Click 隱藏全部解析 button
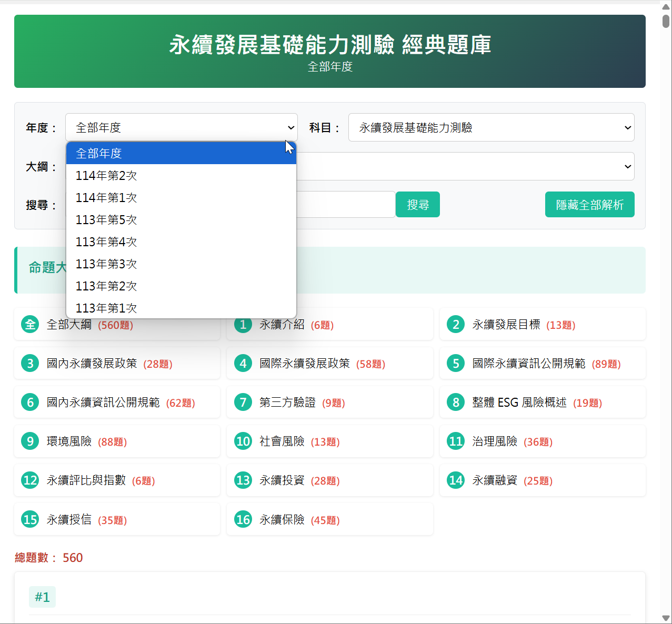The height and width of the screenshot is (624, 672). tap(589, 205)
